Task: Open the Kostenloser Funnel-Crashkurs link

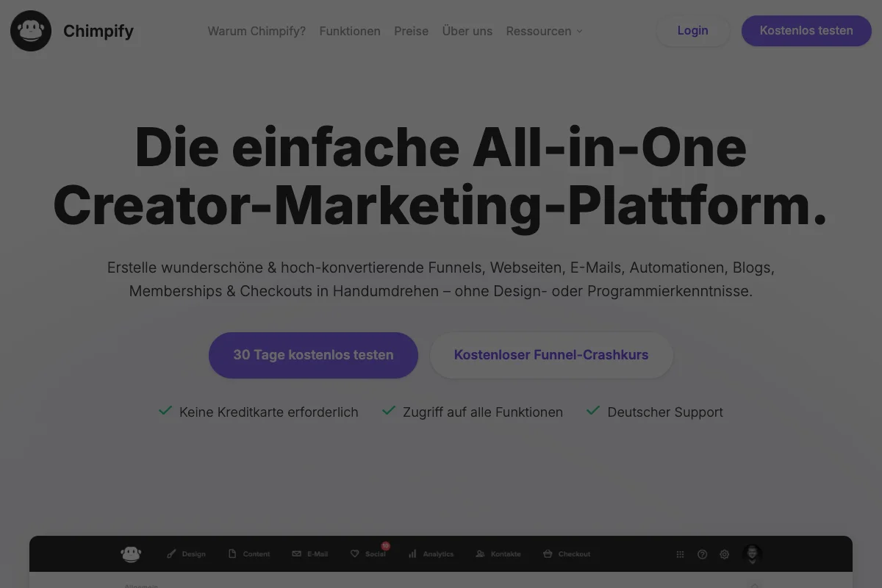Action: click(x=551, y=355)
